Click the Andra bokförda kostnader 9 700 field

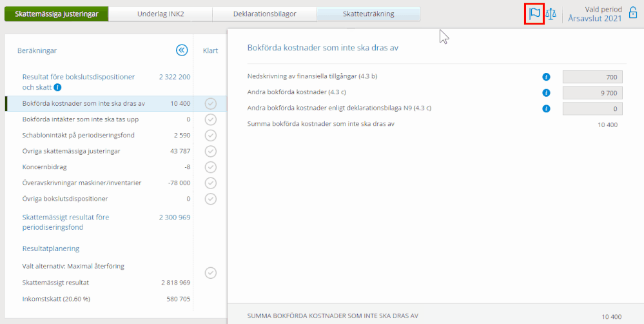pyautogui.click(x=592, y=93)
